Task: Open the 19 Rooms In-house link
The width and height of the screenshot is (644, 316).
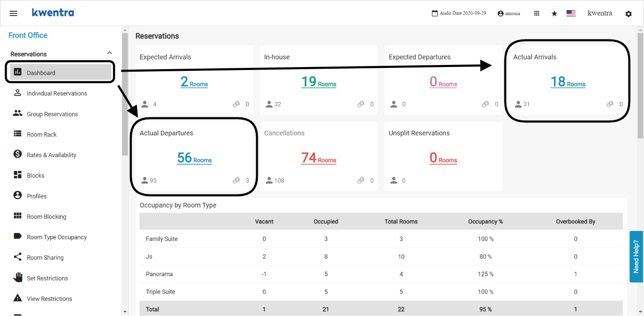Action: [319, 82]
